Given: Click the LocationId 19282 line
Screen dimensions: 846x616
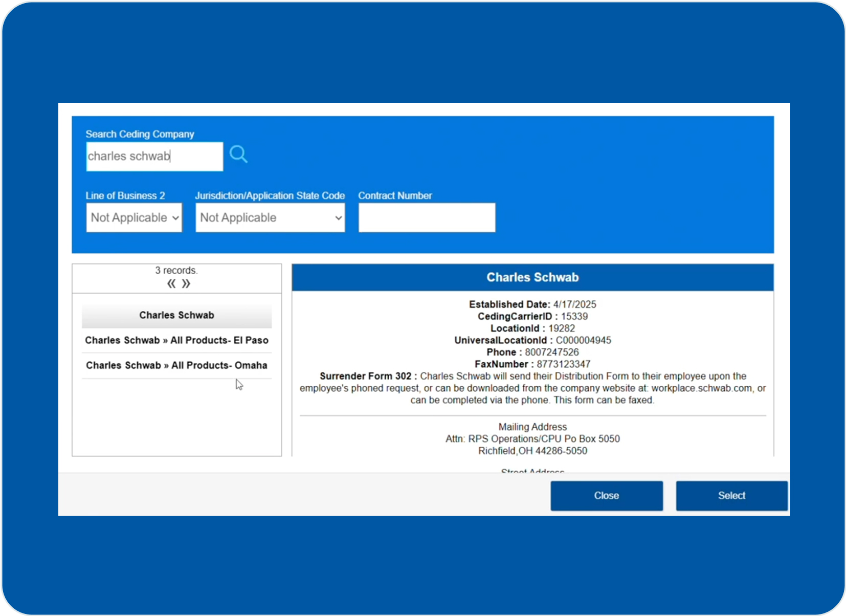Looking at the screenshot, I should [532, 328].
